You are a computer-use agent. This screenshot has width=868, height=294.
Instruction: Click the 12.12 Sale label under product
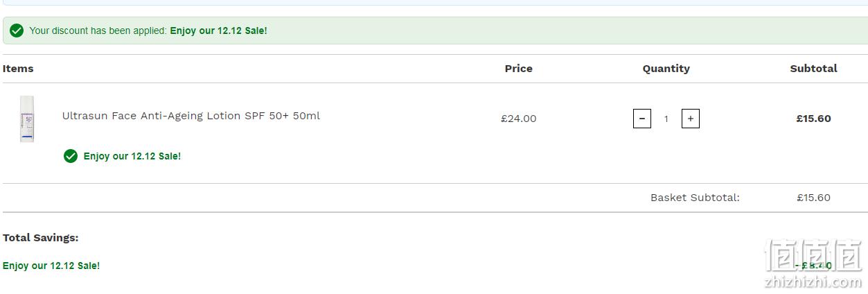(132, 156)
